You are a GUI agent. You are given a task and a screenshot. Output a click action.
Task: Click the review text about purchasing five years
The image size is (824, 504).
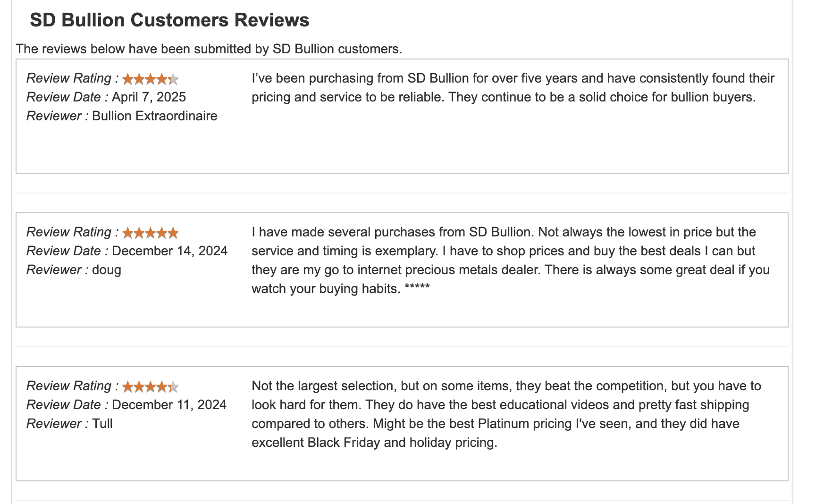[513, 88]
